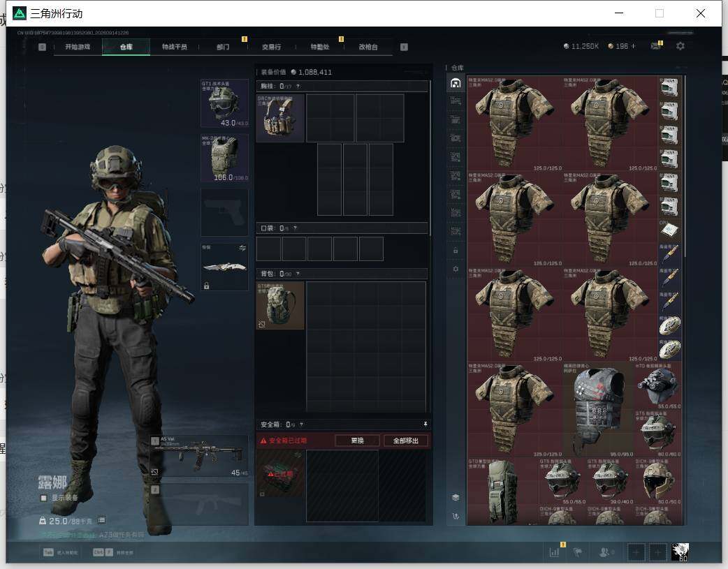The height and width of the screenshot is (569, 728).
Task: Click the plus icon next to 196 currency
Action: [x=633, y=46]
